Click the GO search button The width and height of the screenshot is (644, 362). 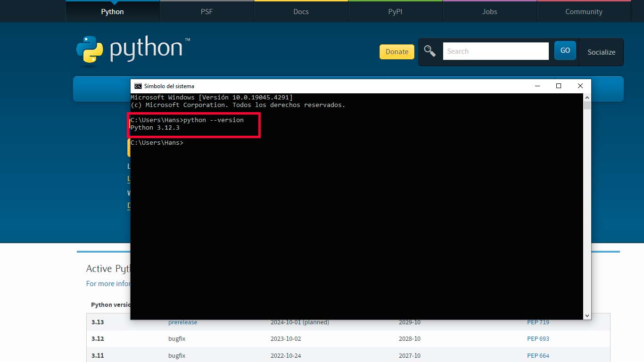(565, 50)
